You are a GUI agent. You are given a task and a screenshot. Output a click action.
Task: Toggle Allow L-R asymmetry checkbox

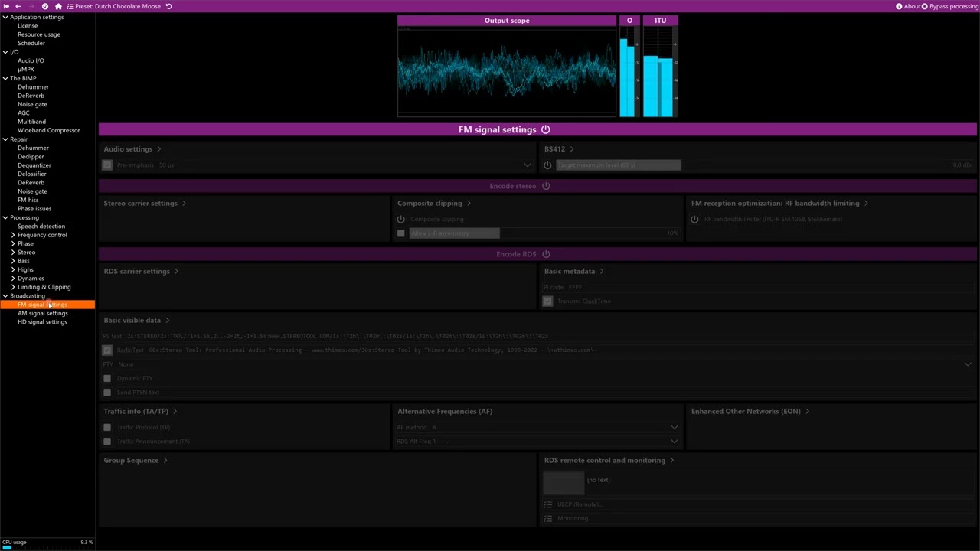[400, 233]
